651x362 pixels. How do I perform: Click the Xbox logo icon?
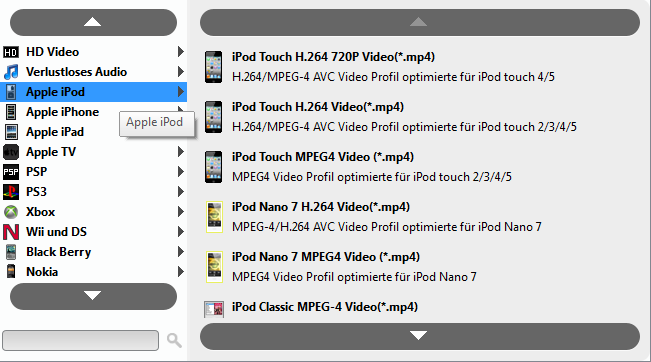point(11,212)
